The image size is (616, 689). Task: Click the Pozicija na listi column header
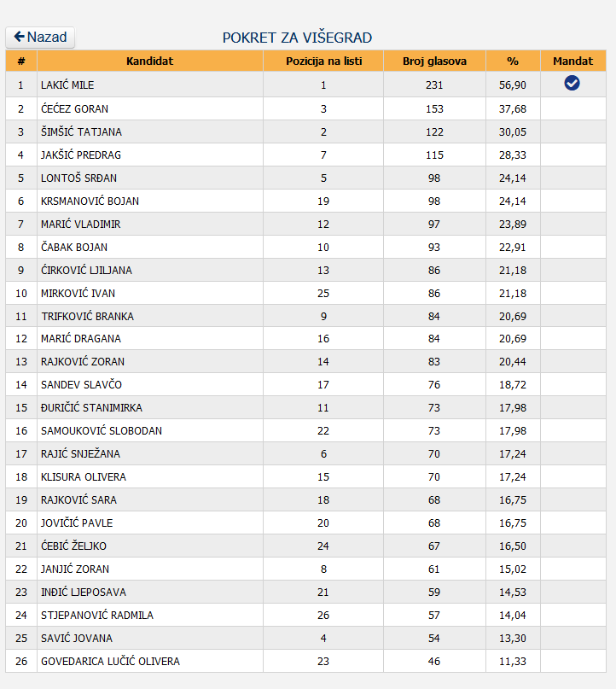(x=323, y=61)
